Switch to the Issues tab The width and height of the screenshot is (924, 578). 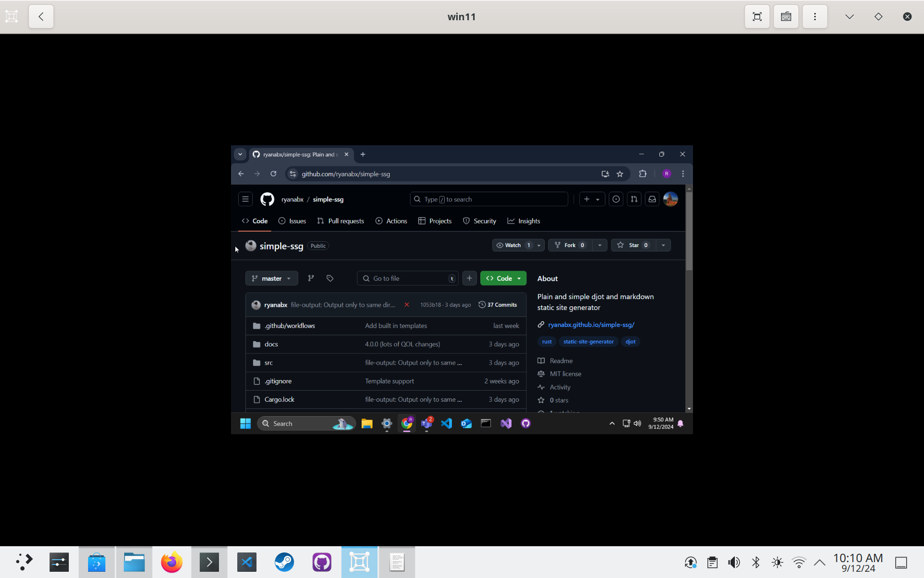click(x=292, y=221)
